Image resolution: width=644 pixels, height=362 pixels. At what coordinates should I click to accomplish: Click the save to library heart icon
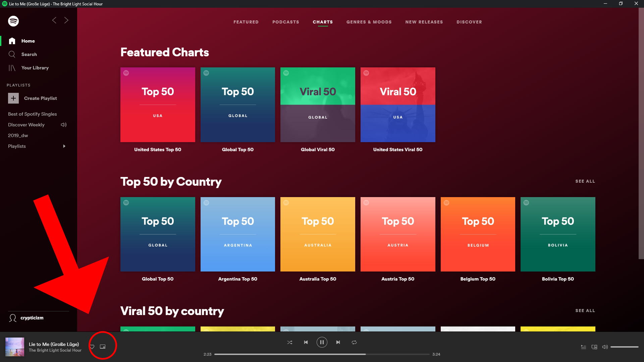click(x=92, y=347)
